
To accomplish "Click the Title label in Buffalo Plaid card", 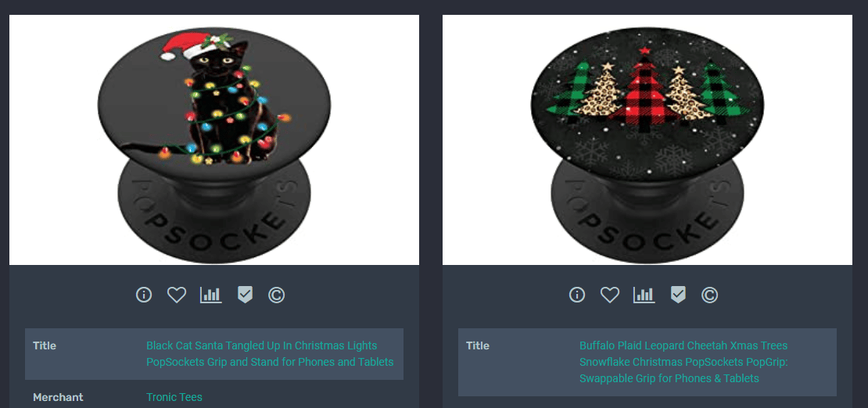I will point(478,345).
